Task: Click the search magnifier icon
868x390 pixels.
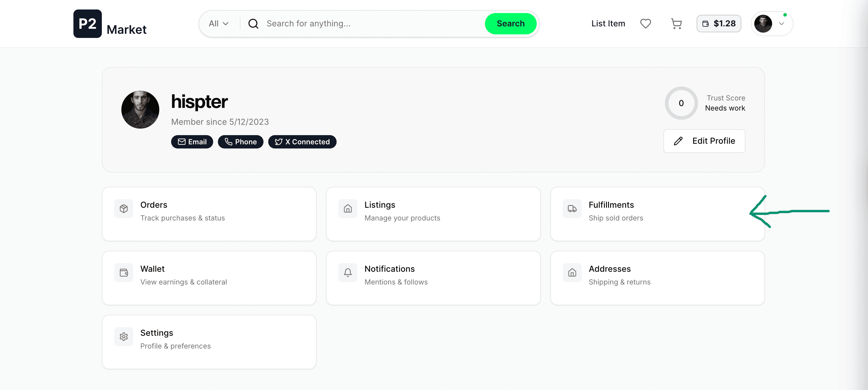Action: click(253, 24)
